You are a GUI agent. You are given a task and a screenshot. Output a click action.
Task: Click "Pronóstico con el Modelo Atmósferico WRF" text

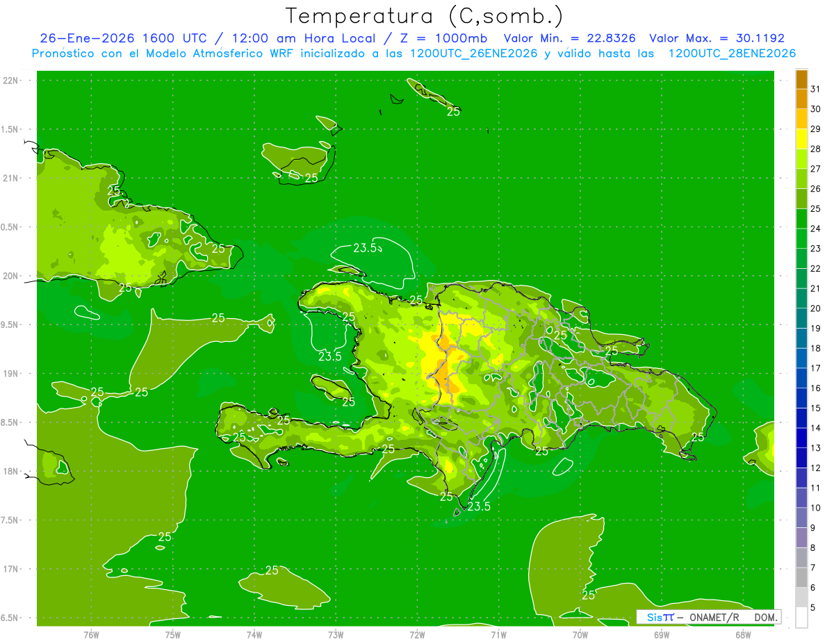click(x=163, y=53)
